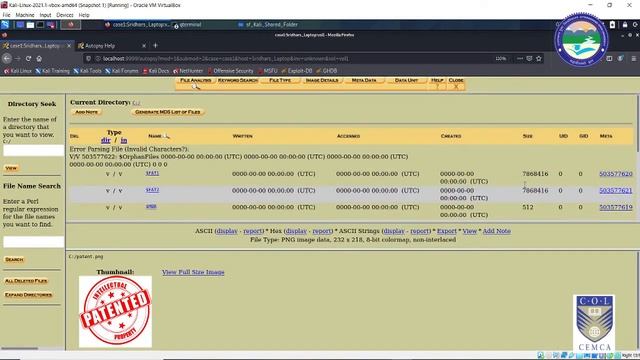The image size is (640, 360).
Task: Select case1:Sridhars_Laptop browser tab
Action: 36,46
